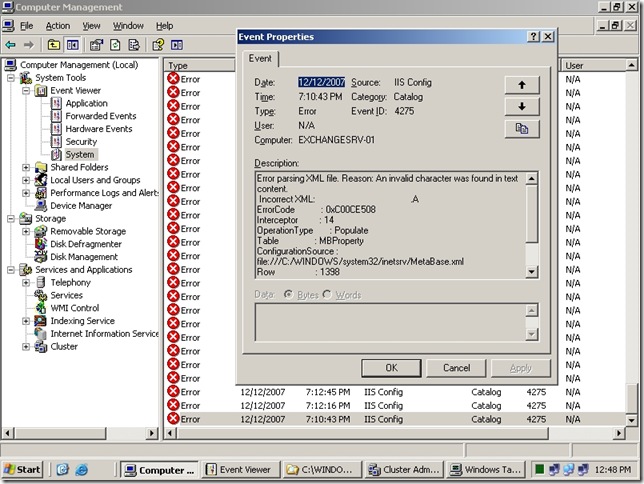Click the Refresh toolbar icon

coord(115,44)
